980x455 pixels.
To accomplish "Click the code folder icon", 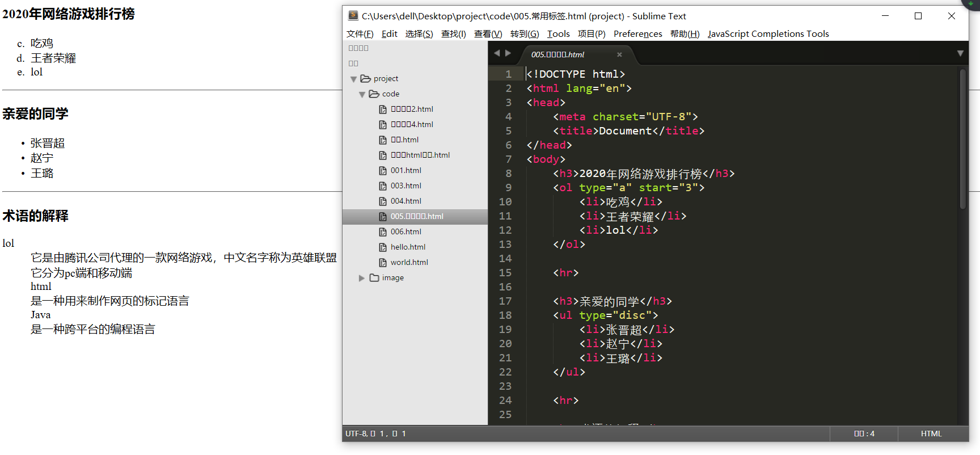I will pyautogui.click(x=374, y=94).
